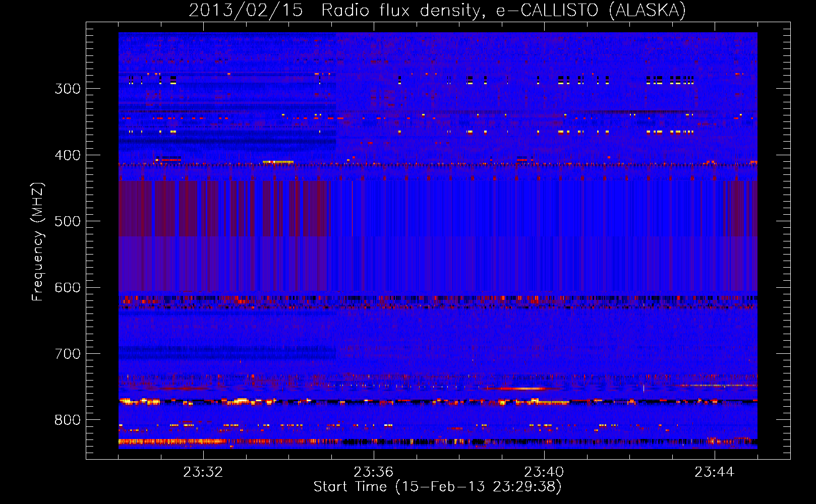Click the 400 frequency tick label
Viewport: 816px width, 504px height.
(68, 155)
